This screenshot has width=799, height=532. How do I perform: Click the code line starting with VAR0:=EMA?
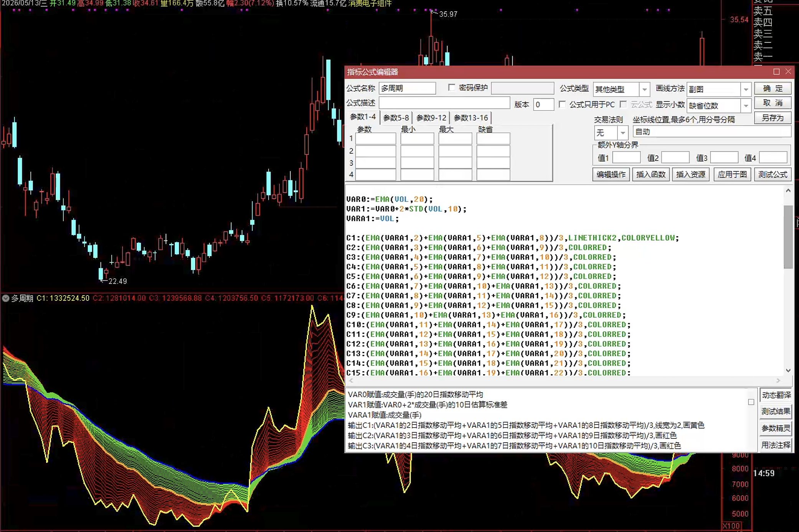(390, 199)
